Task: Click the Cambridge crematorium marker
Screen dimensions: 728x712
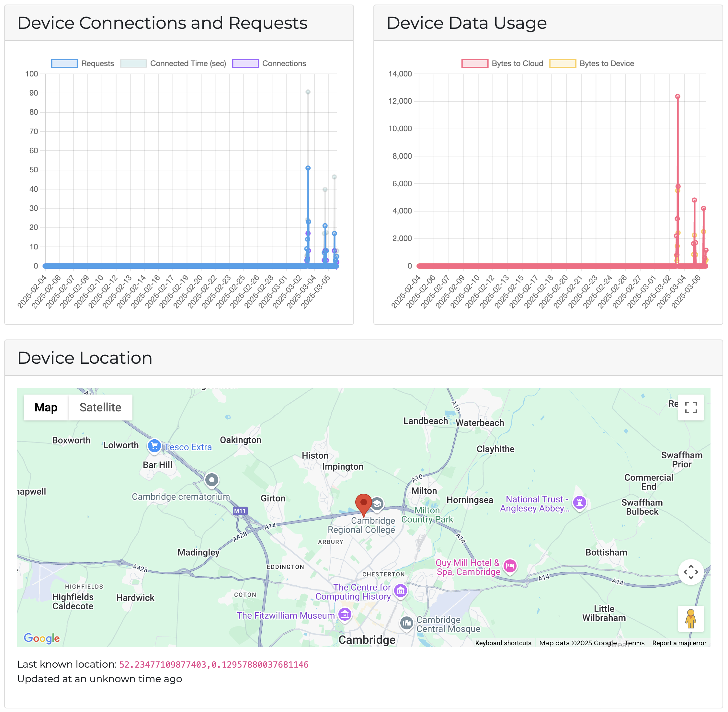Action: coord(212,480)
